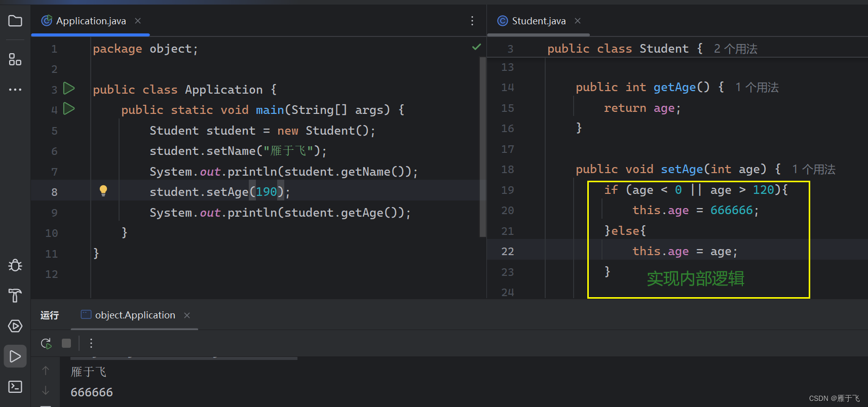Viewport: 868px width, 407px height.
Task: Click the down arrow in console output
Action: [x=46, y=390]
